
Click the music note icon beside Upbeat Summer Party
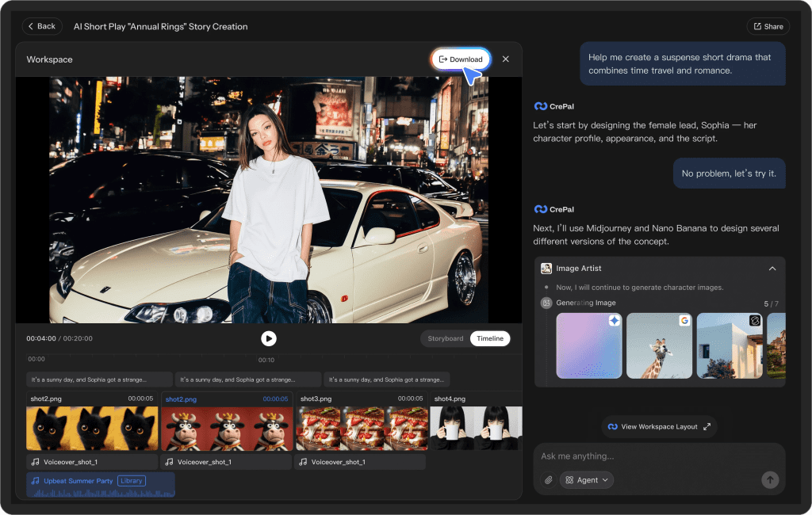coord(34,481)
